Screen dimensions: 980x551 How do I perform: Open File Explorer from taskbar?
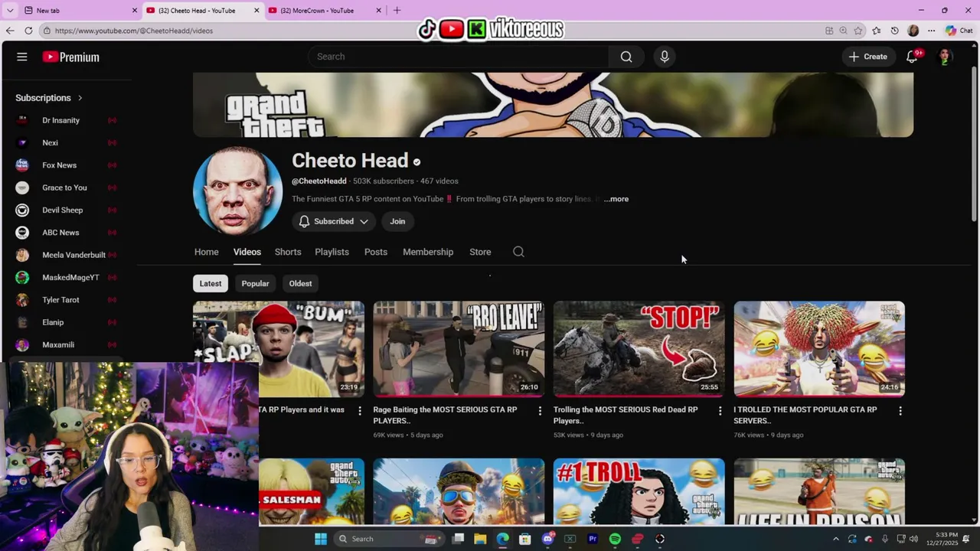(x=480, y=539)
